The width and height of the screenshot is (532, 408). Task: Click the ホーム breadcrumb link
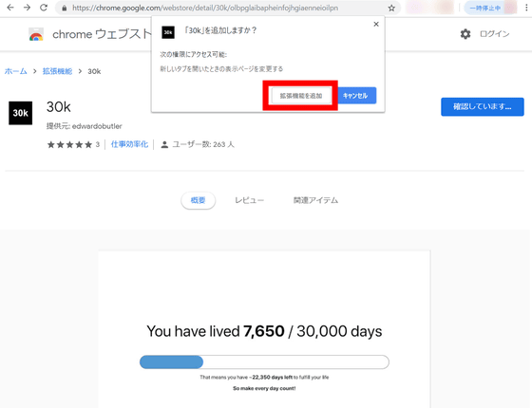15,71
